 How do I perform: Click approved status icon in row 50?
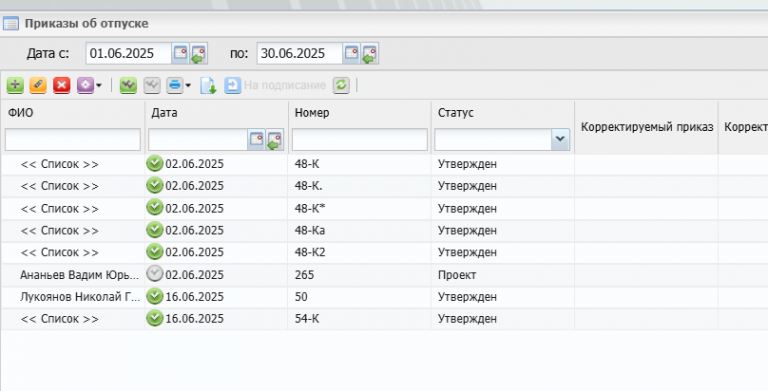pos(155,296)
